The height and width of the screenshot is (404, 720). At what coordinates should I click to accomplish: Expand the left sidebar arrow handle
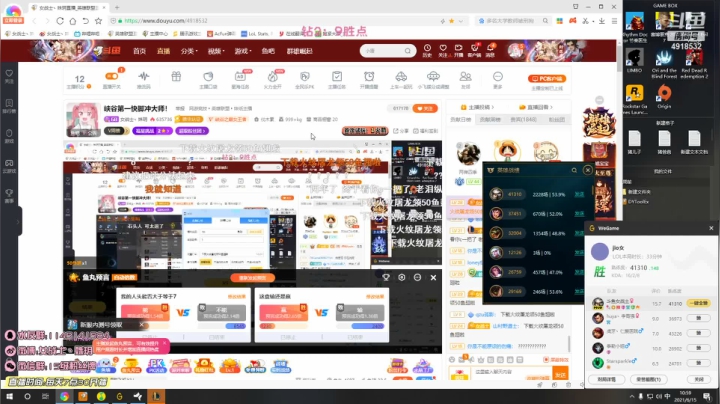coord(18,222)
